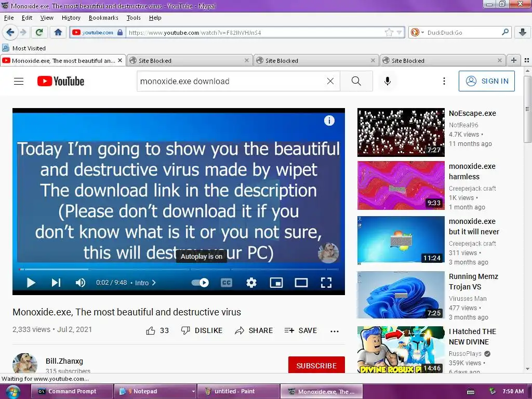This screenshot has height=399, width=532.
Task: Open the Help menu
Action: tap(155, 18)
